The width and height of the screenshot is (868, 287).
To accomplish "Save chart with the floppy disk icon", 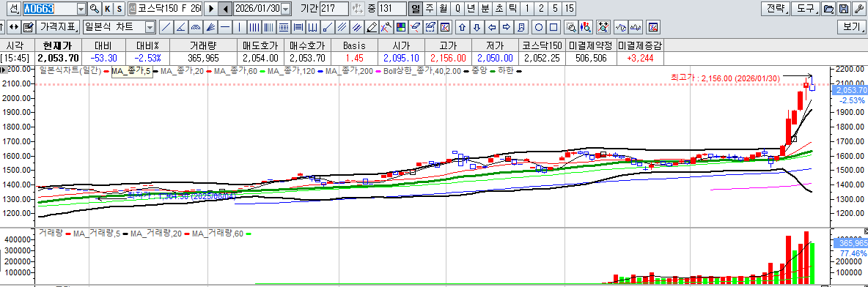I will 844,9.
